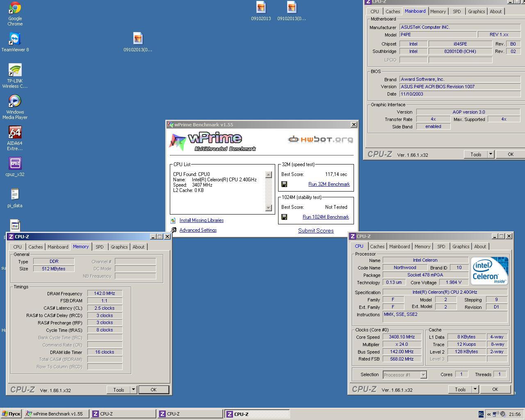Click save icon beside Run 1024M Benchmark

click(284, 217)
